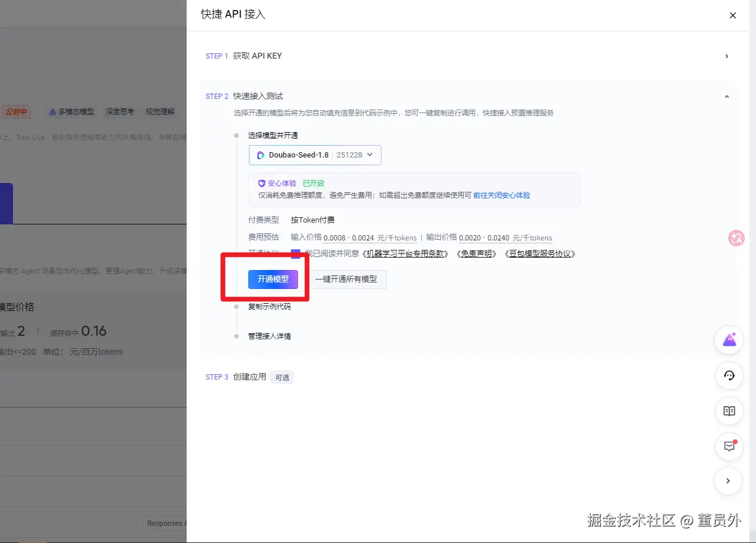Click the 深度思考 tag in background page
This screenshot has width=756, height=543.
point(120,111)
